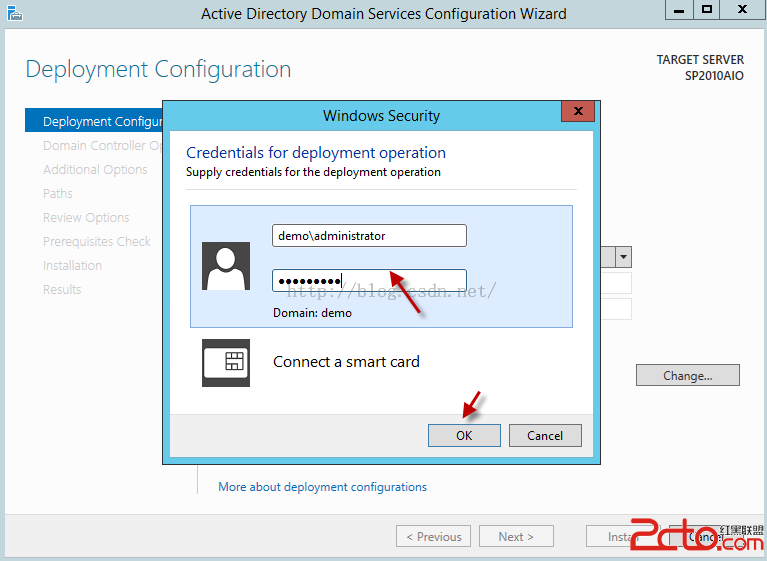This screenshot has width=767, height=561.
Task: Click the OK button in Windows Security
Action: [464, 435]
